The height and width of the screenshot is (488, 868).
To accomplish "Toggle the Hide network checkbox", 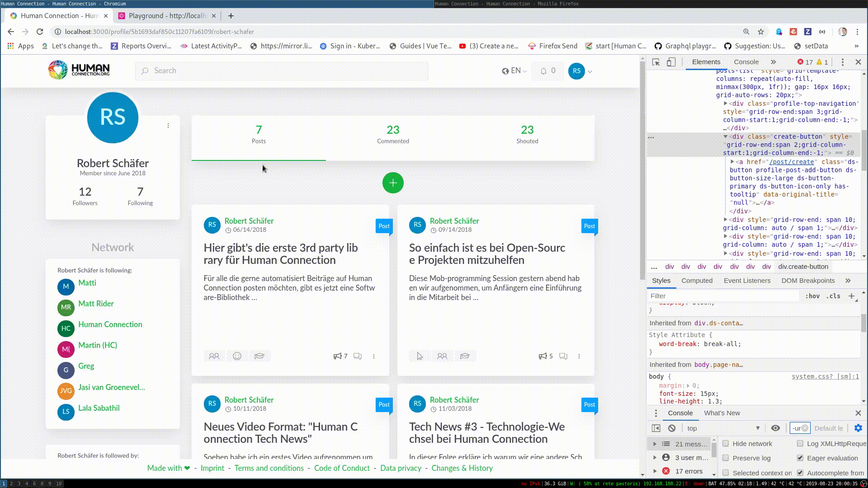I will [x=726, y=443].
